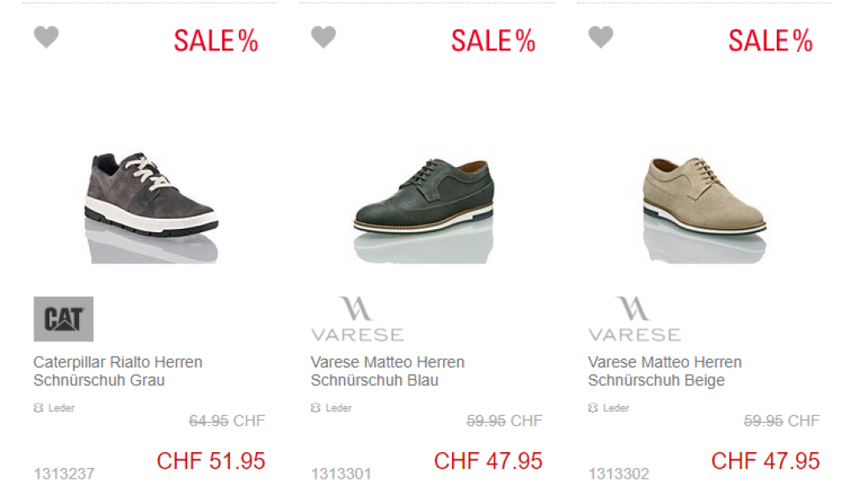Click SALE% badge above beige Varese shoe
859x504 pixels.
point(770,40)
